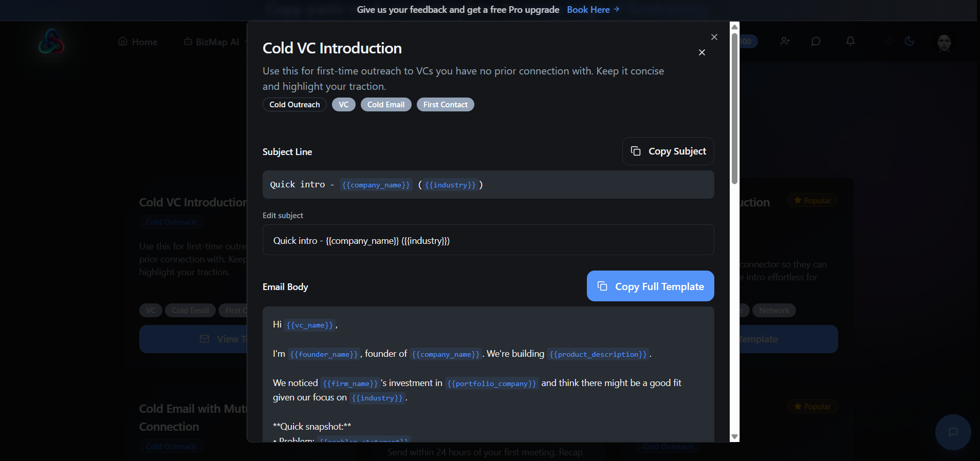The width and height of the screenshot is (980, 461).
Task: Enable light mode with the sun icon
Action: 889,41
